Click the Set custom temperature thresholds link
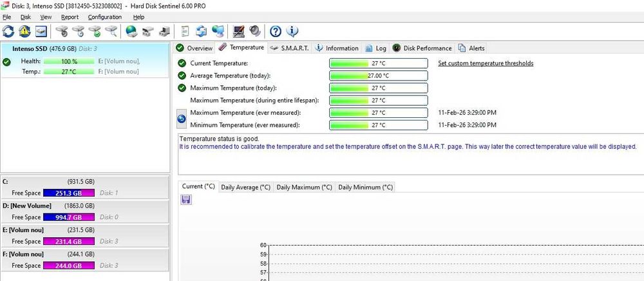 (x=486, y=63)
